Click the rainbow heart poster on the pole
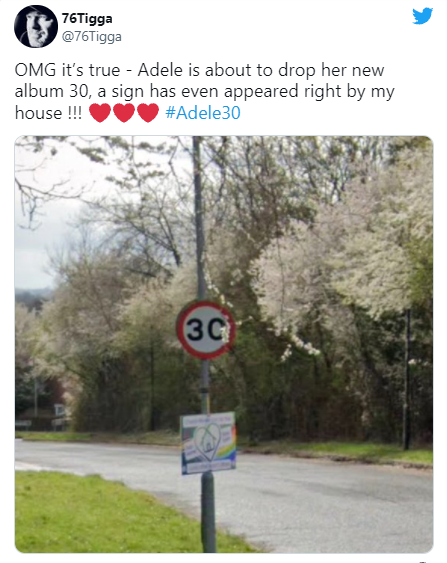 click(x=208, y=443)
